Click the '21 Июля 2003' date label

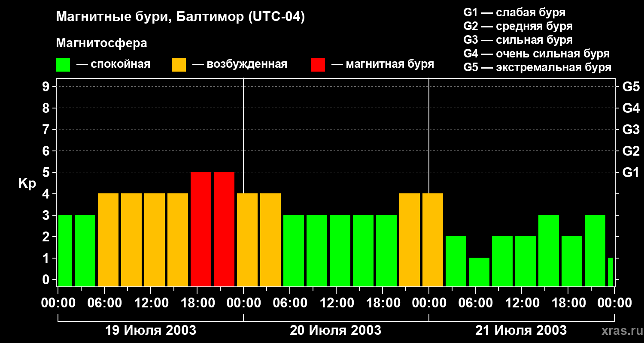[521, 331]
